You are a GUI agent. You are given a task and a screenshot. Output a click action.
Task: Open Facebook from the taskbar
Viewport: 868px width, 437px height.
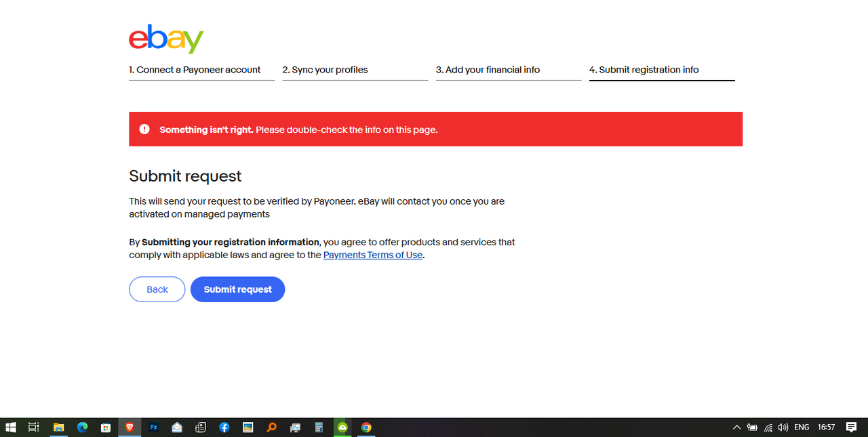[224, 428]
